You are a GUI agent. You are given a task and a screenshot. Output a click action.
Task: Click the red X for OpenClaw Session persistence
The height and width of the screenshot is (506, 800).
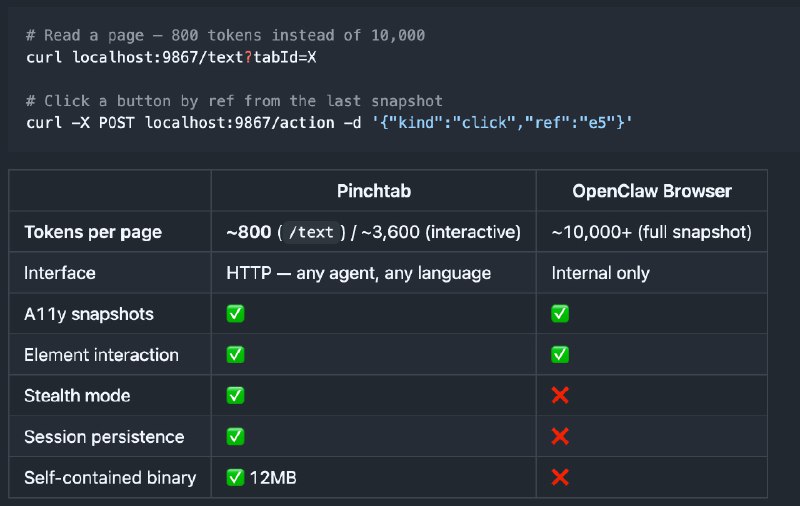560,437
